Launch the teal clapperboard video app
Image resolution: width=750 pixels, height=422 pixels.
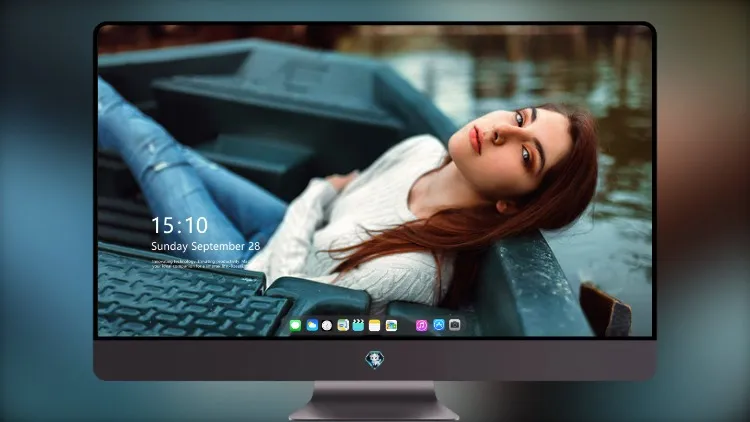[x=358, y=325]
